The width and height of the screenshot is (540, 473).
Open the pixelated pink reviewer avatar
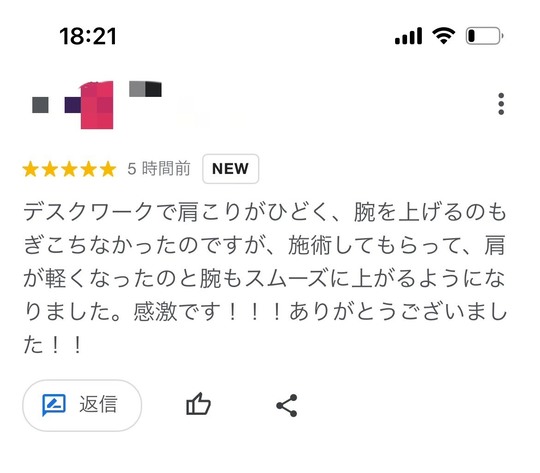[x=97, y=105]
